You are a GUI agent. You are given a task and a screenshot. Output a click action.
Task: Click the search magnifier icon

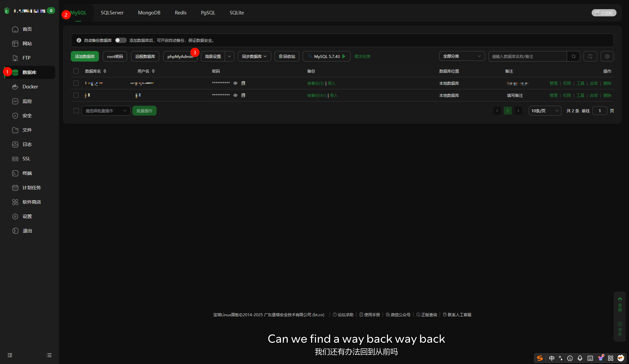click(x=573, y=56)
